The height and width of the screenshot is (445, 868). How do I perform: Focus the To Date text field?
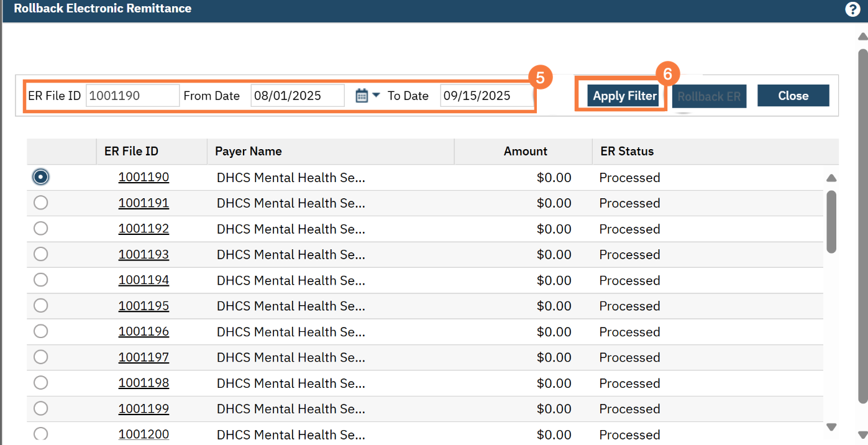pyautogui.click(x=487, y=96)
